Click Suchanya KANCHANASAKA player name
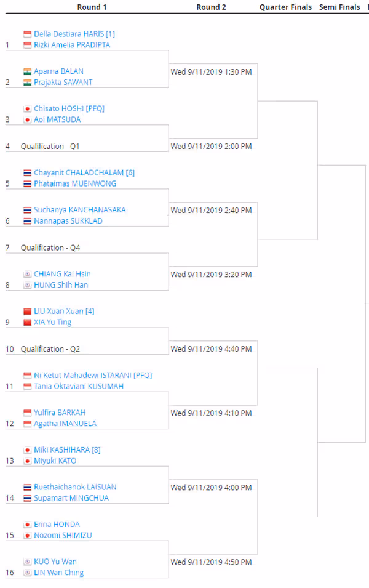The image size is (369, 588). pyautogui.click(x=80, y=210)
